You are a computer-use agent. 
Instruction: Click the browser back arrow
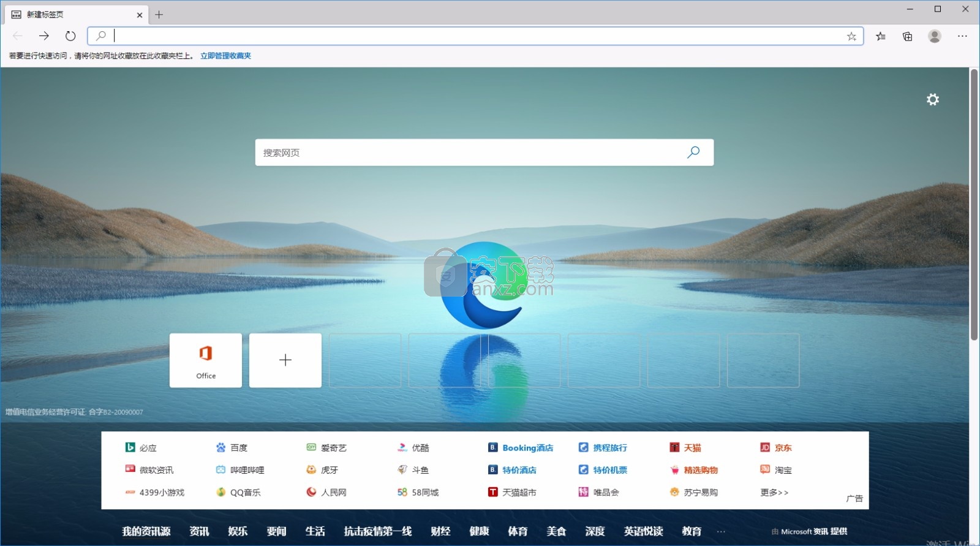(x=18, y=36)
